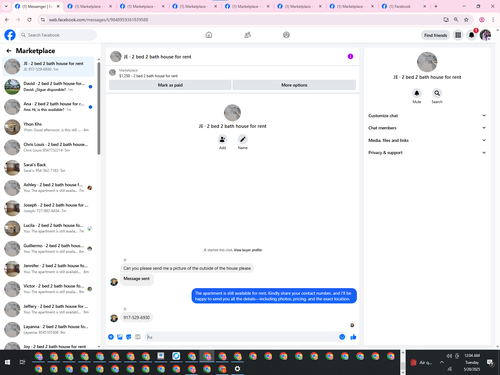Toggle the purple conversation info button
The height and width of the screenshot is (375, 500).
click(x=350, y=56)
